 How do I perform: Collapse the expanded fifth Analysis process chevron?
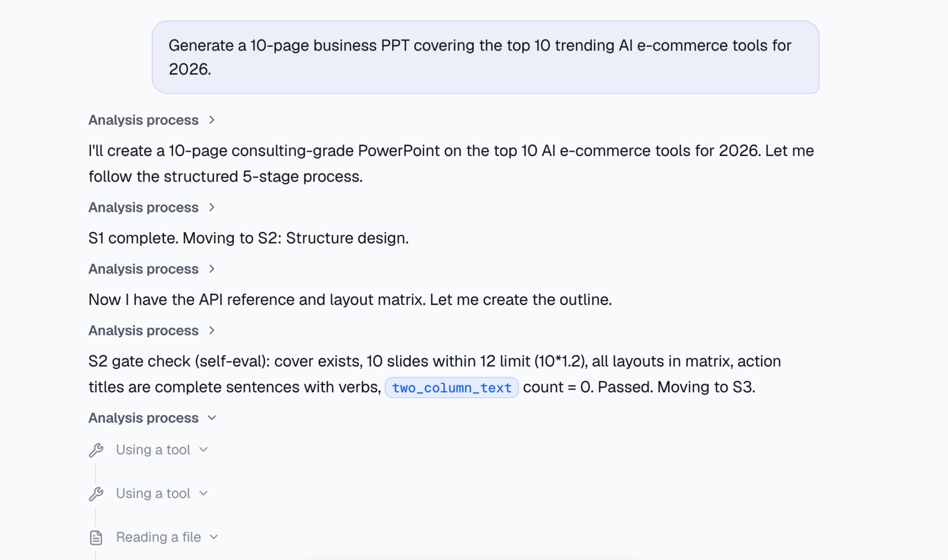click(212, 418)
